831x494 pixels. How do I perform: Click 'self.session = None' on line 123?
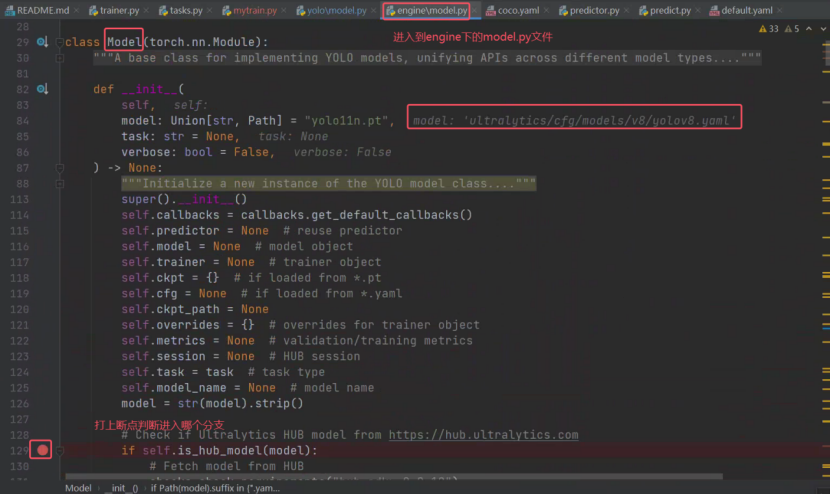click(x=188, y=357)
